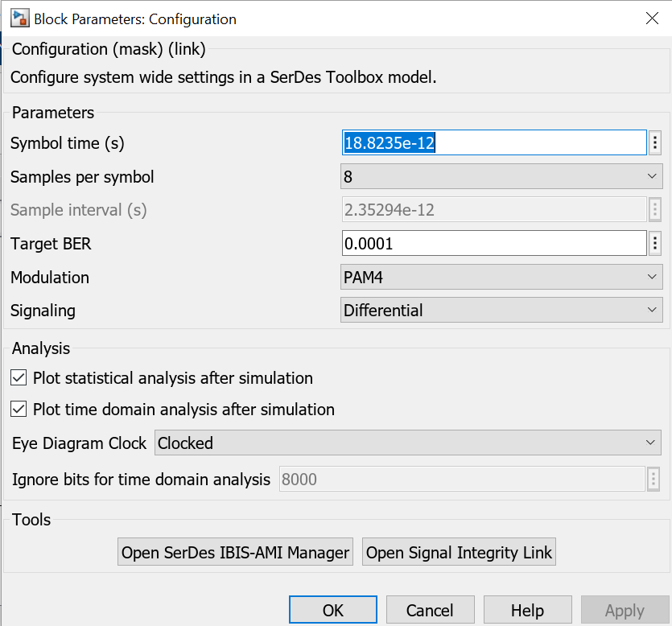Toggle Plot statistical analysis after simulation

(x=19, y=377)
